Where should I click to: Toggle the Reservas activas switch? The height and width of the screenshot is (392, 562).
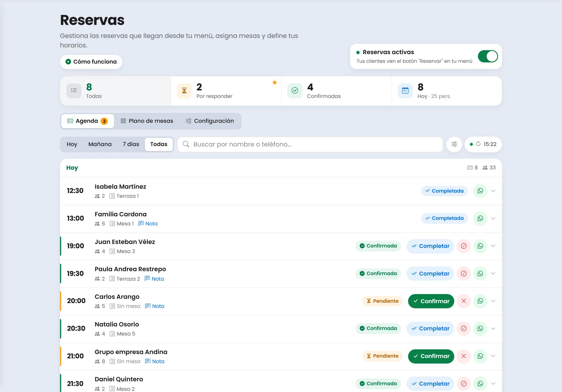[x=488, y=56]
